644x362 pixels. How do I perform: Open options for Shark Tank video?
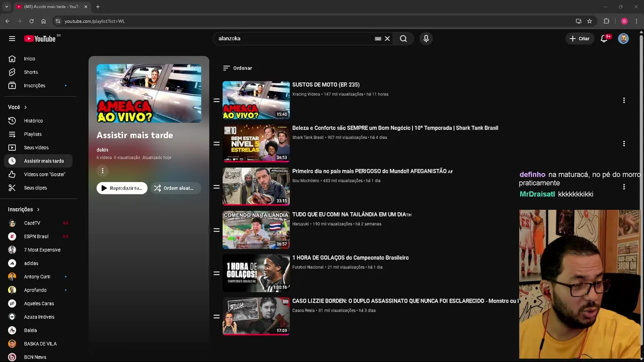tap(624, 144)
